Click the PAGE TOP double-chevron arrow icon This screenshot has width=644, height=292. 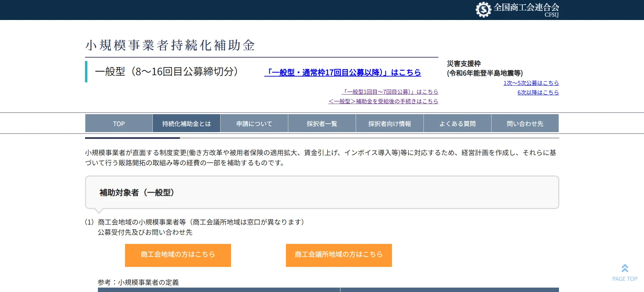click(x=625, y=268)
